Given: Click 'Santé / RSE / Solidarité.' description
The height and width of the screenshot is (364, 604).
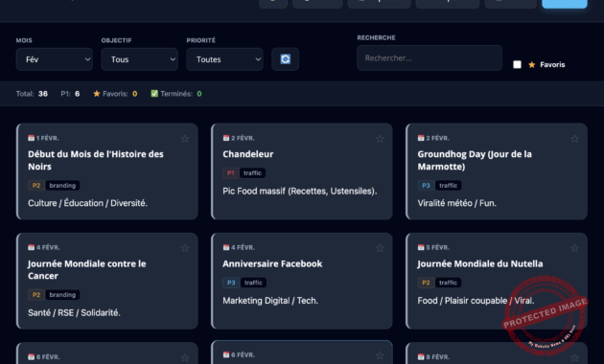Looking at the screenshot, I should [74, 313].
